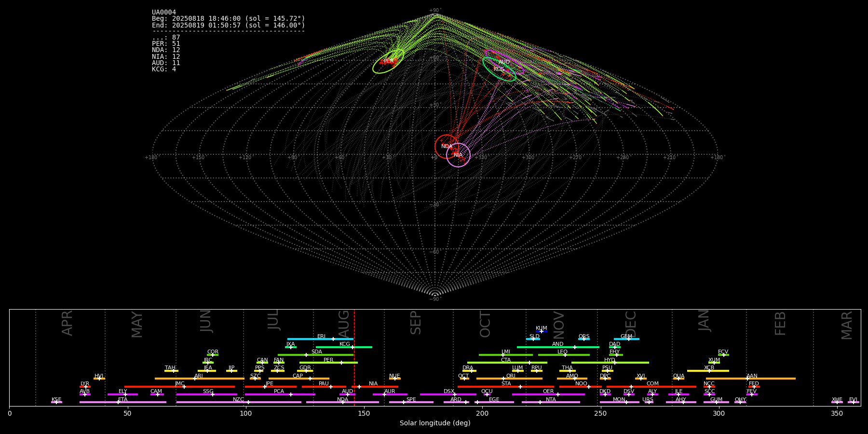Click the Solar longitude (deg) axis label

435,423
